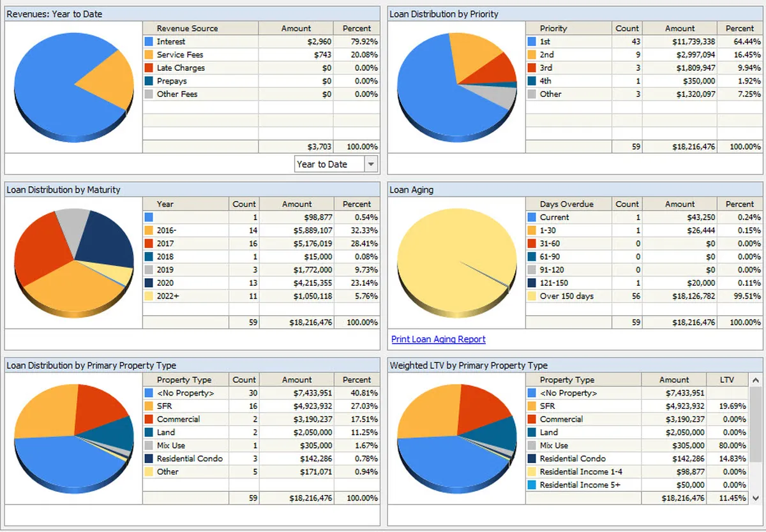Click the $5,889,107 maturity amount cell
The image size is (766, 532).
tap(296, 230)
